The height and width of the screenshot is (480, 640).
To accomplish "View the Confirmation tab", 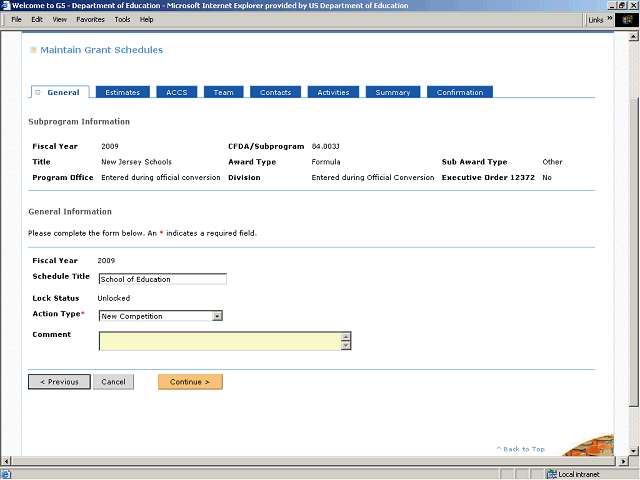I will (x=459, y=92).
